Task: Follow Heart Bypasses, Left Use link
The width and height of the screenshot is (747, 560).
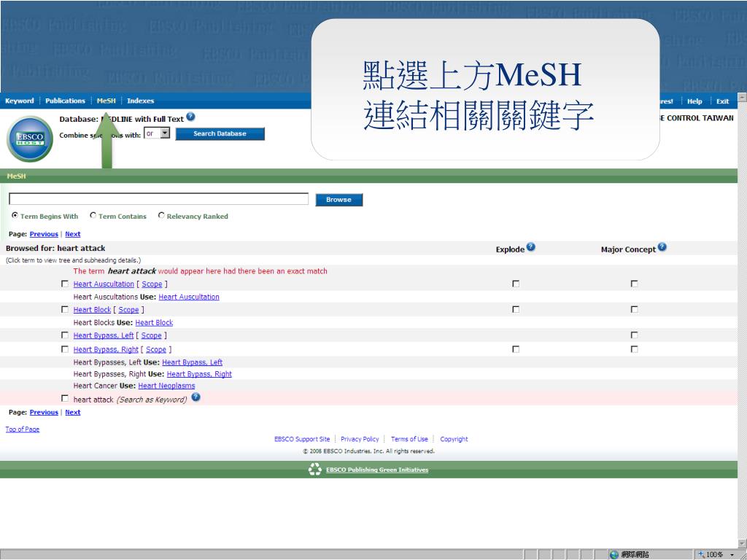Action: [x=192, y=362]
